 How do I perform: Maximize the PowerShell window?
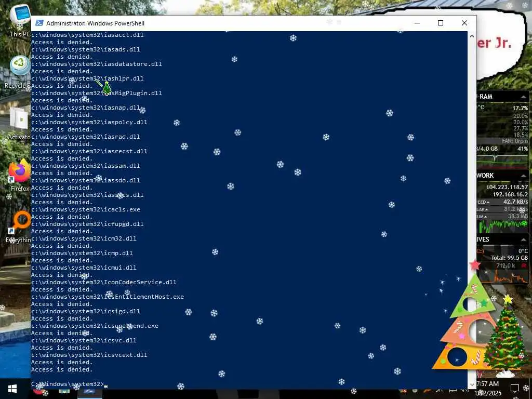coord(441,23)
